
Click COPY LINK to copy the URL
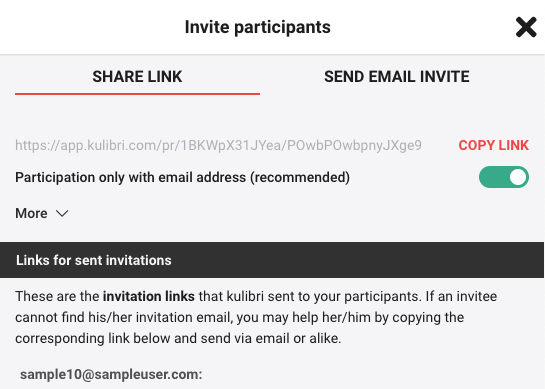[494, 145]
